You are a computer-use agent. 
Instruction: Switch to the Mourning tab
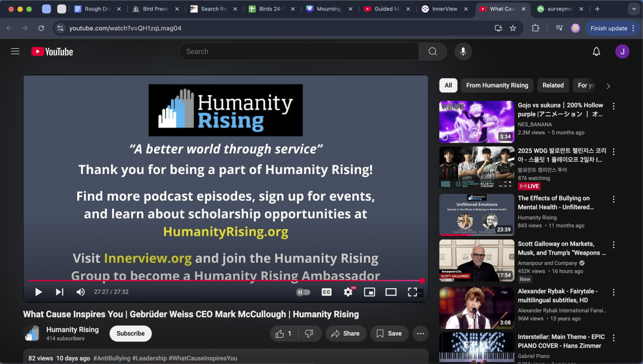[329, 9]
